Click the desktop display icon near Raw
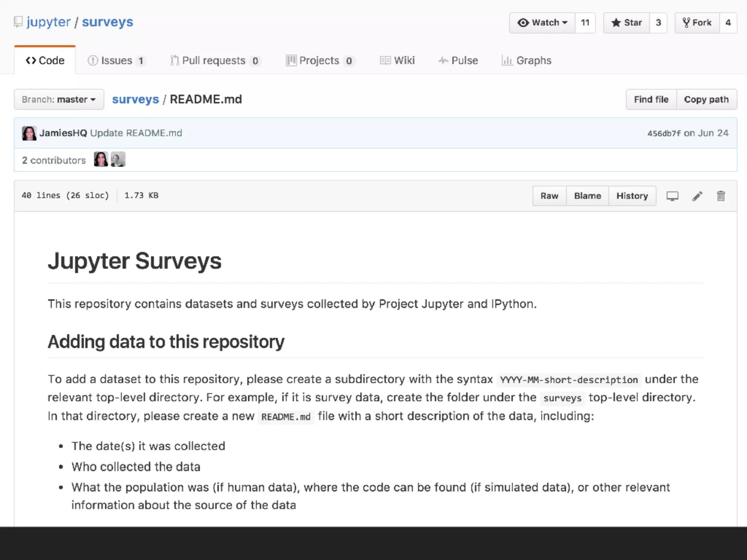This screenshot has height=560, width=747. point(672,196)
